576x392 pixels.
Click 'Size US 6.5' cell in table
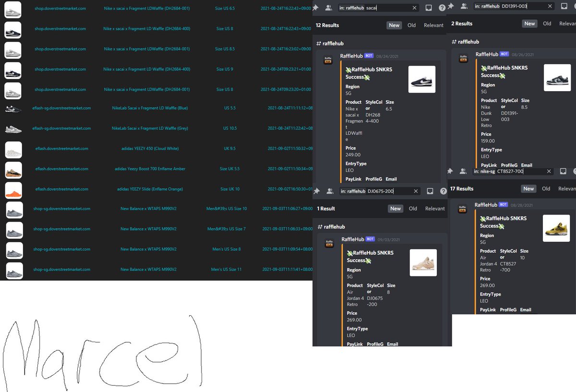[225, 9]
